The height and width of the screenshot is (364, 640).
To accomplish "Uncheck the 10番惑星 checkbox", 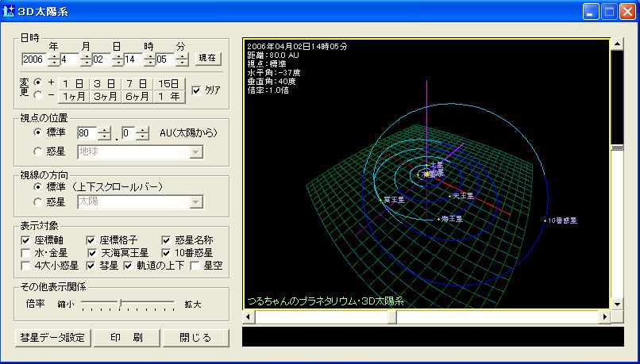I will click(x=166, y=252).
